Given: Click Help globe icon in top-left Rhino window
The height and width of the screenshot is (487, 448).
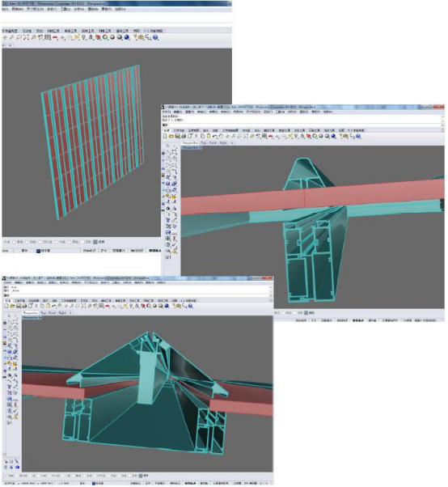Looking at the screenshot, I should pyautogui.click(x=155, y=37).
